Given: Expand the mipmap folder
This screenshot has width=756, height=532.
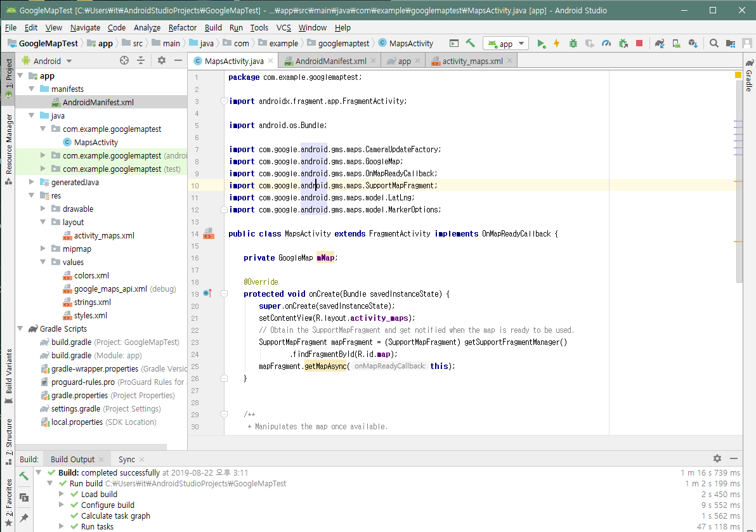Looking at the screenshot, I should click(43, 249).
